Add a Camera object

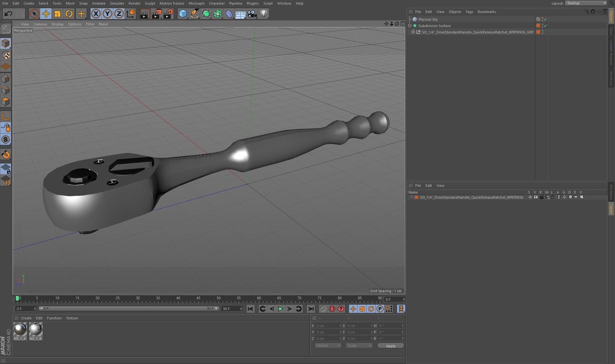pos(252,14)
